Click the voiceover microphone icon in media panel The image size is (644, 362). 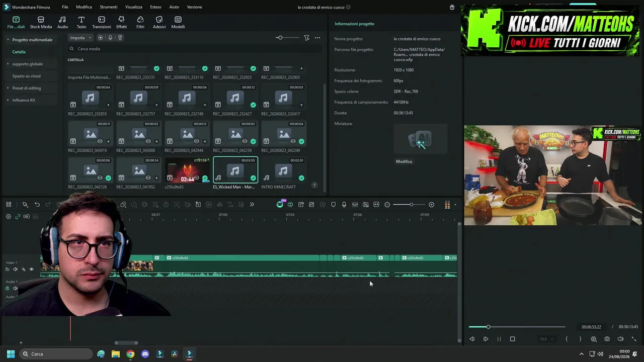pos(110,38)
